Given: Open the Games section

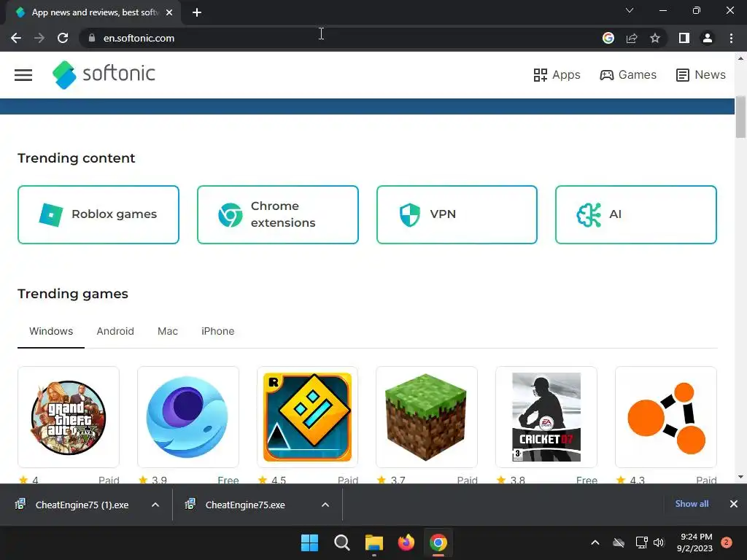Looking at the screenshot, I should [x=628, y=75].
